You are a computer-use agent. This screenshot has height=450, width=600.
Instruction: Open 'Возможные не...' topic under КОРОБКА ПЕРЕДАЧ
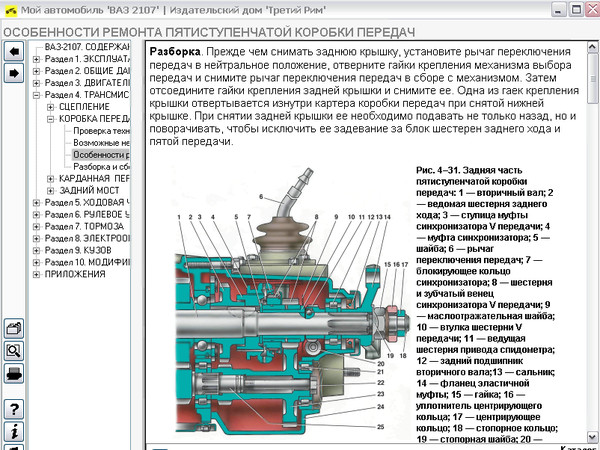[101, 143]
